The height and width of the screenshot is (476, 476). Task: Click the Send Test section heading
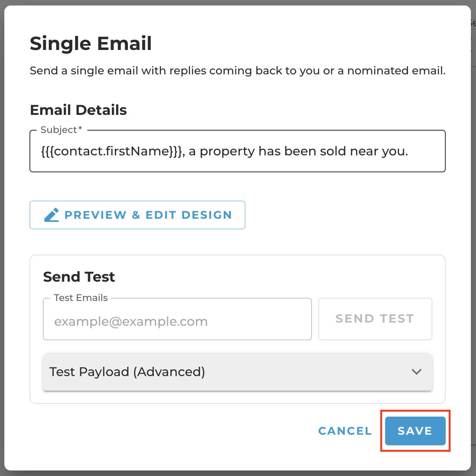point(79,277)
